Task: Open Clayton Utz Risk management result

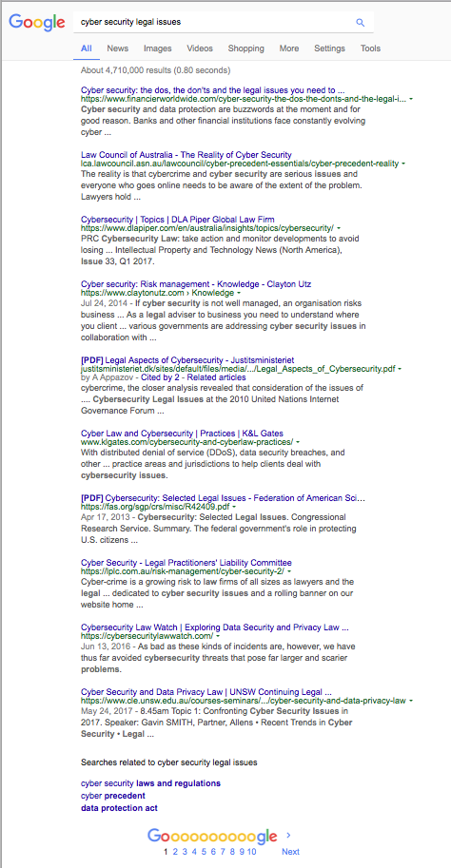Action: click(196, 284)
